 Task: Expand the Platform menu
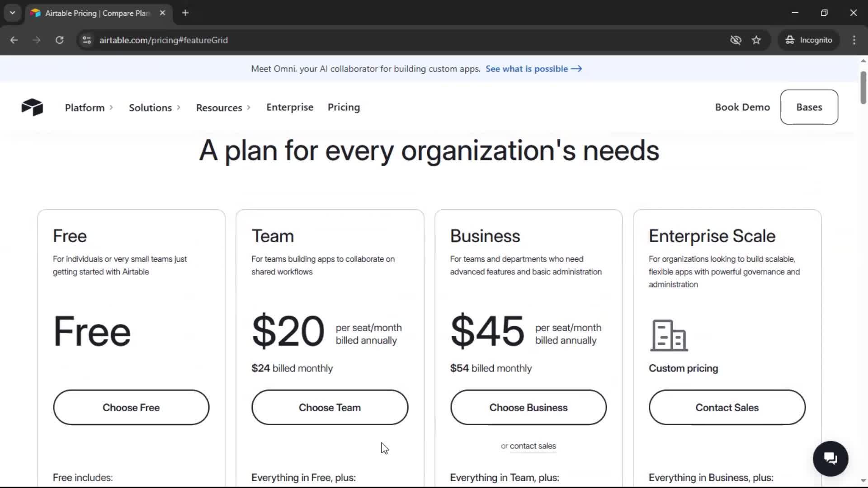coord(89,108)
